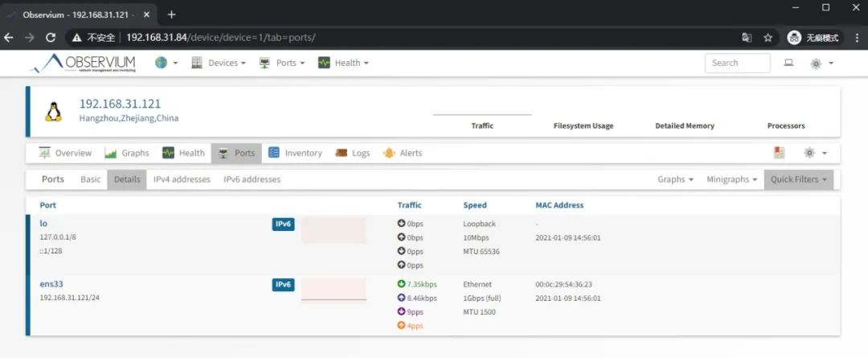Click the laptop icon beside search
Image resolution: width=868 pixels, height=358 pixels.
(x=789, y=64)
